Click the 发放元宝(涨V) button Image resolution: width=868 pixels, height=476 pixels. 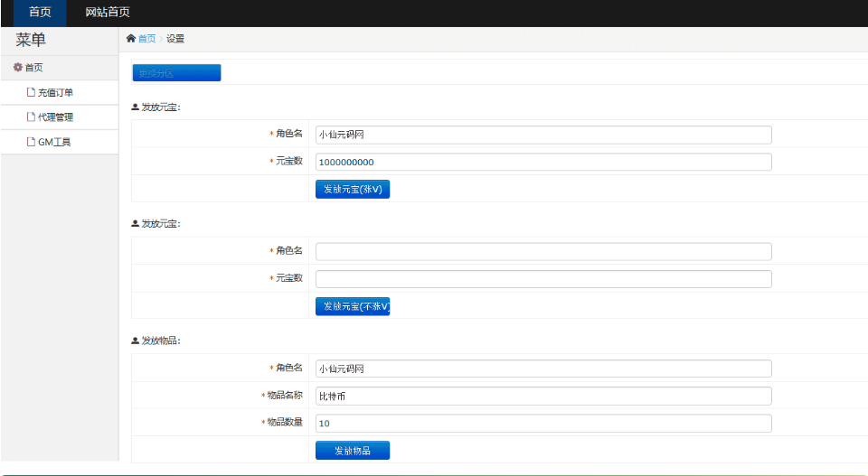(353, 189)
